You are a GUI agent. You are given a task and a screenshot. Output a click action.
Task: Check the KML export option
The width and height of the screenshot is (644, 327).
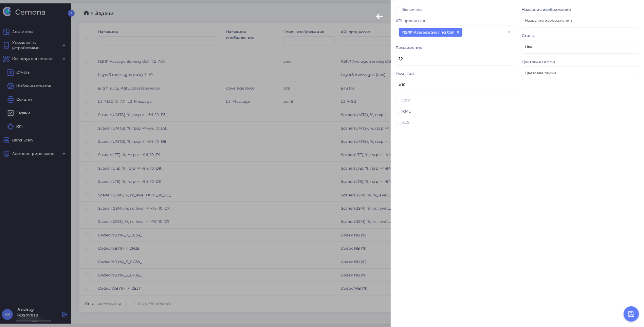pos(399,111)
